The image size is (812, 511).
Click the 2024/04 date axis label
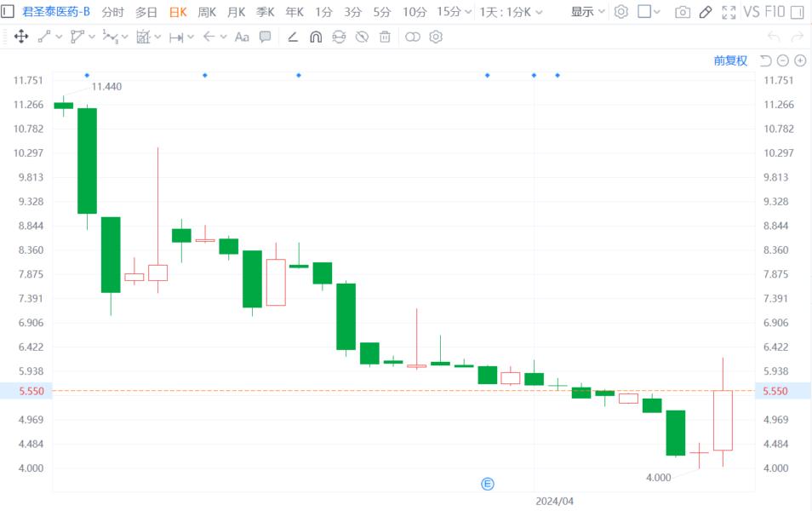click(x=555, y=501)
